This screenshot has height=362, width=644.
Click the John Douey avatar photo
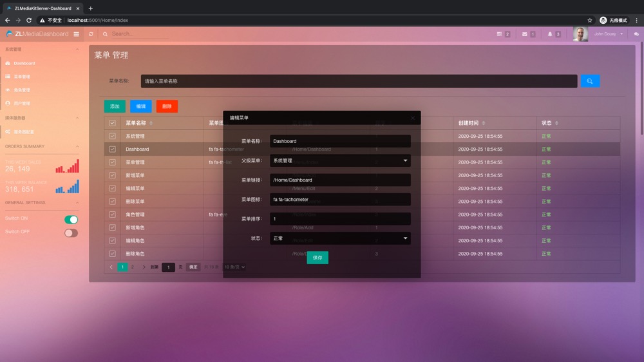tap(580, 34)
